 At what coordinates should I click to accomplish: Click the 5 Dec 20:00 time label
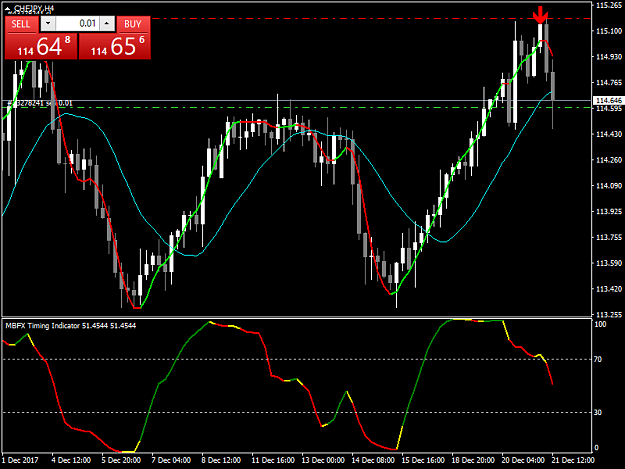pyautogui.click(x=121, y=460)
